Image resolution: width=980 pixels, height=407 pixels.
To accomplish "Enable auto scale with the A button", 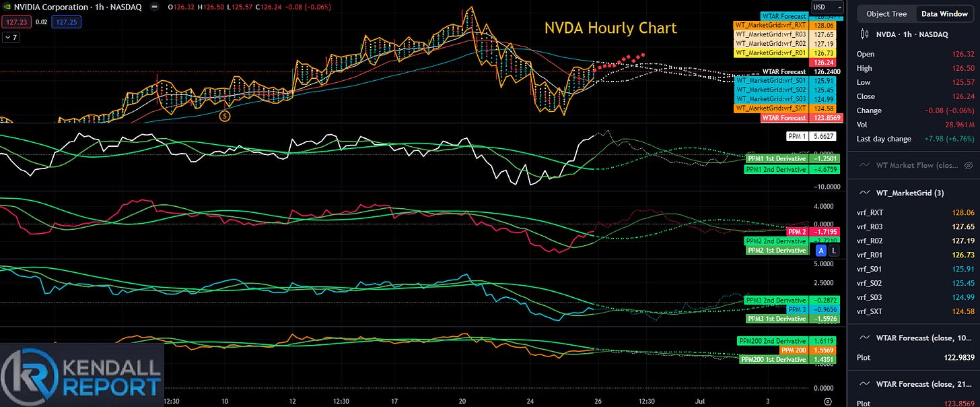I will (x=820, y=251).
